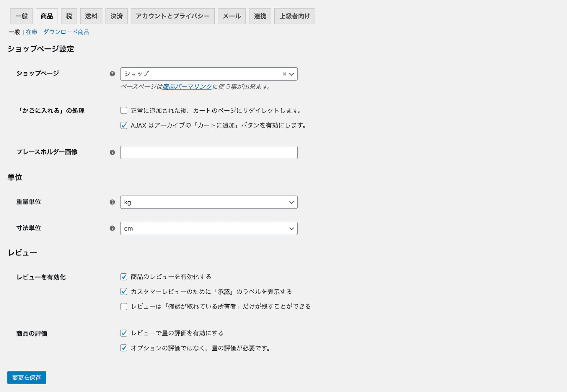This screenshot has height=392, width=567.
Task: Click the 商品の評価 label
Action: pos(32,333)
